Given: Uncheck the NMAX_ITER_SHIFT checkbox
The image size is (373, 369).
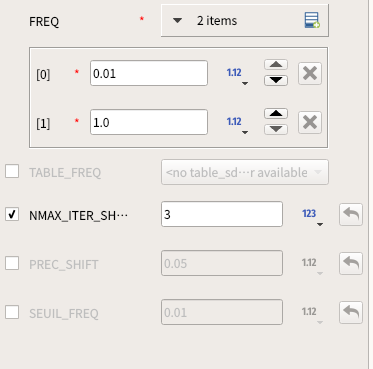Looking at the screenshot, I should (12, 214).
